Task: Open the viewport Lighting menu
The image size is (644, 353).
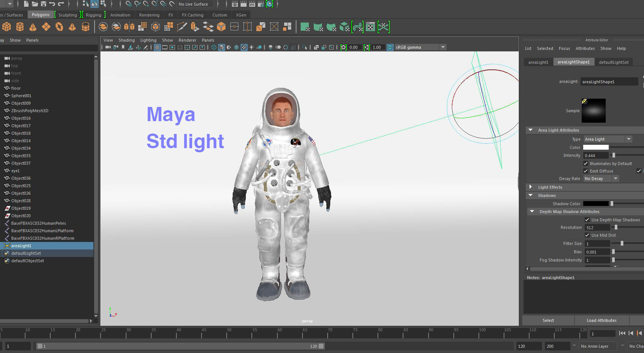Action: (x=148, y=40)
